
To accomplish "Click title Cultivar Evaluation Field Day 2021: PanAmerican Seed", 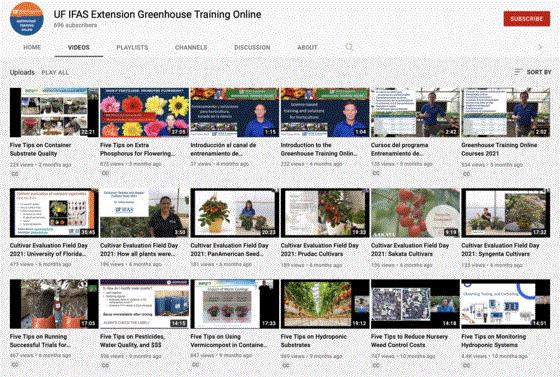I will (x=229, y=250).
